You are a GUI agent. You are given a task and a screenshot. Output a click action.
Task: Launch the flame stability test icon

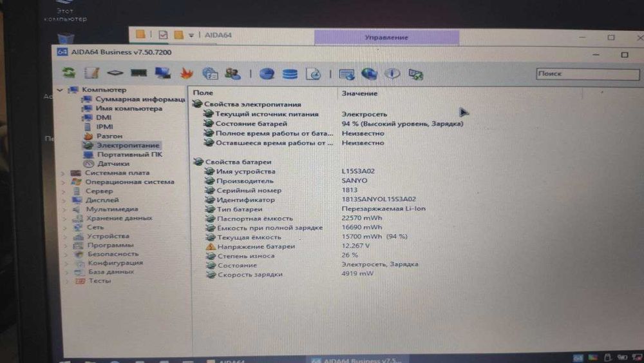[187, 74]
